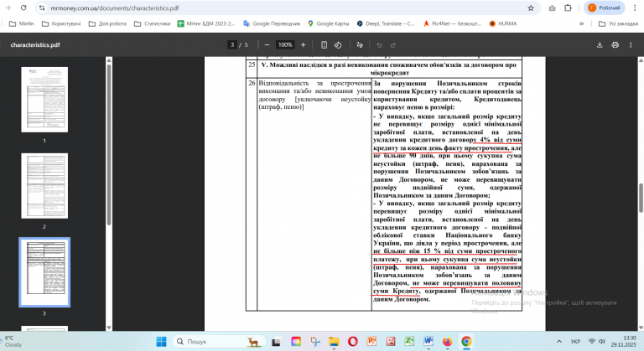This screenshot has width=644, height=351.
Task: Click the forward navigation arrow
Action: [8, 8]
